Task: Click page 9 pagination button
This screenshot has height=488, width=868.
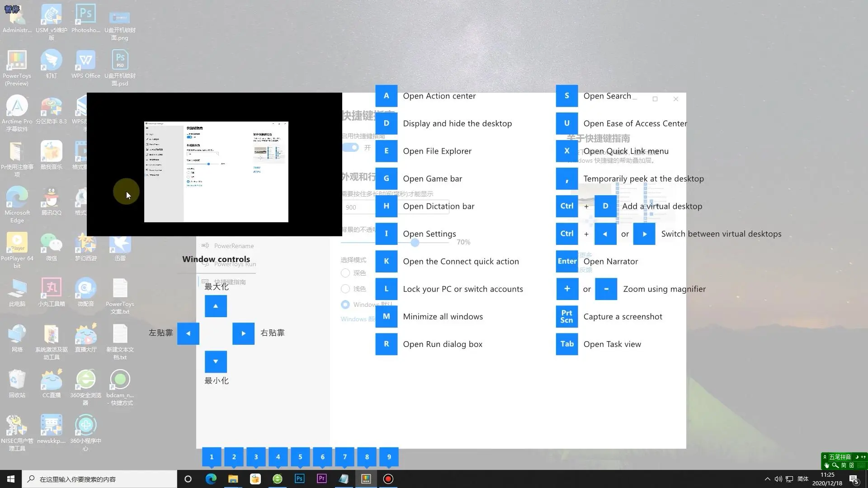Action: [389, 456]
